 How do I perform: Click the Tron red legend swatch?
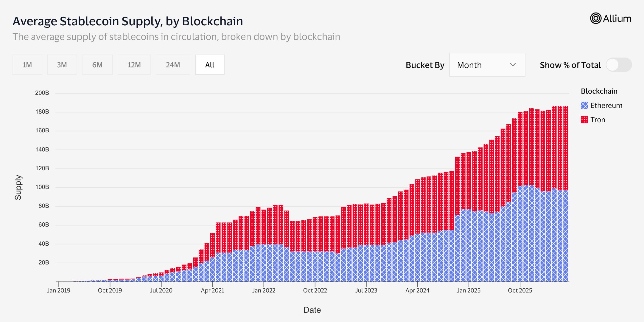[x=584, y=120]
